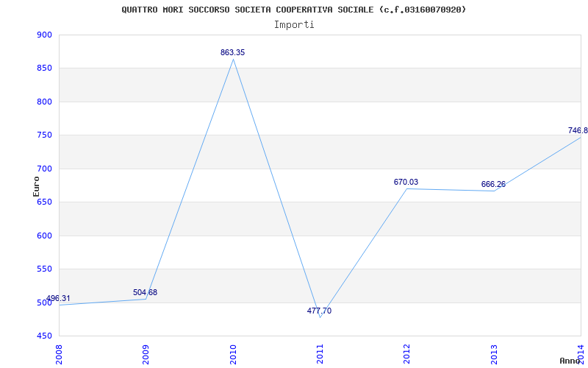Click the 2012 x-axis year label
This screenshot has width=588, height=368.
[407, 355]
